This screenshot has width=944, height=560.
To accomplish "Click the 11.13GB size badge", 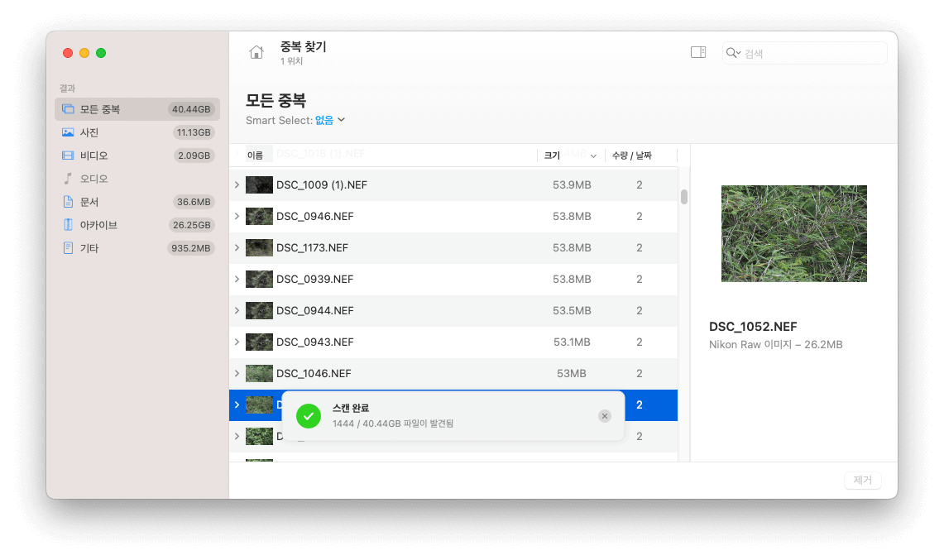I will [194, 132].
